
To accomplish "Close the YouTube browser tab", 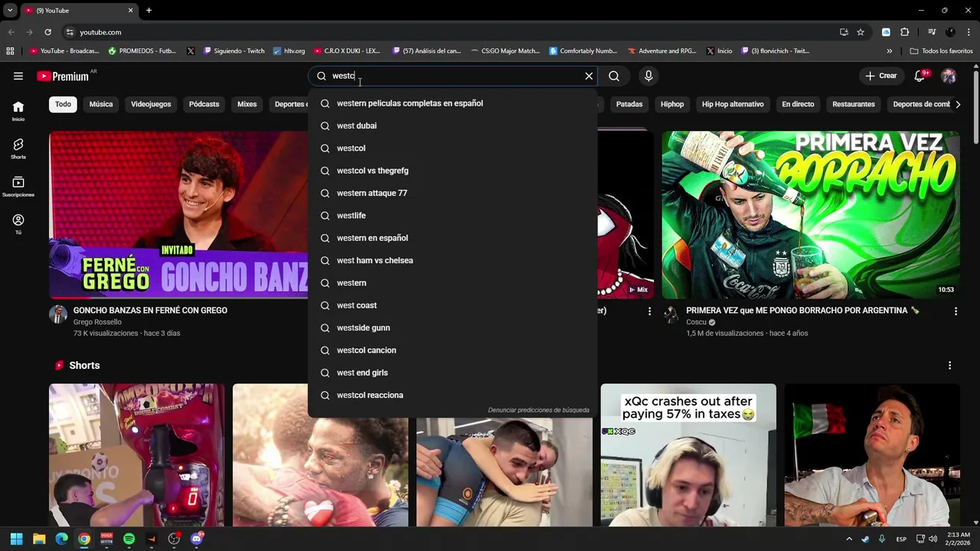I will [130, 11].
